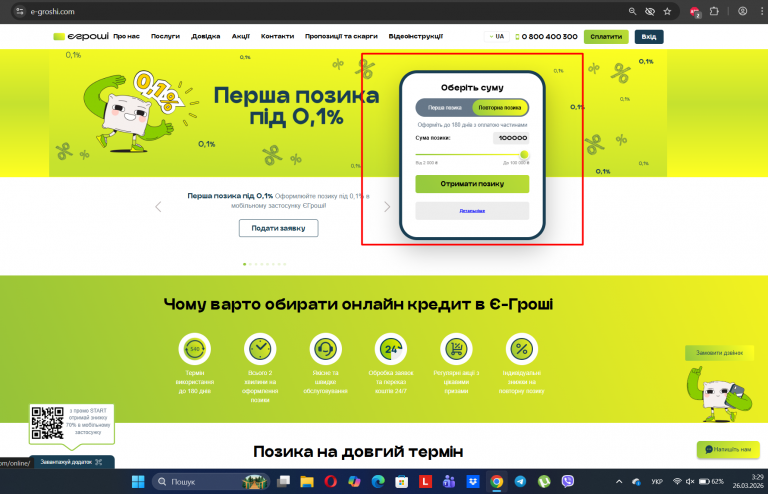Show hidden system tray icons chevron
This screenshot has height=494, width=768.
pyautogui.click(x=619, y=482)
